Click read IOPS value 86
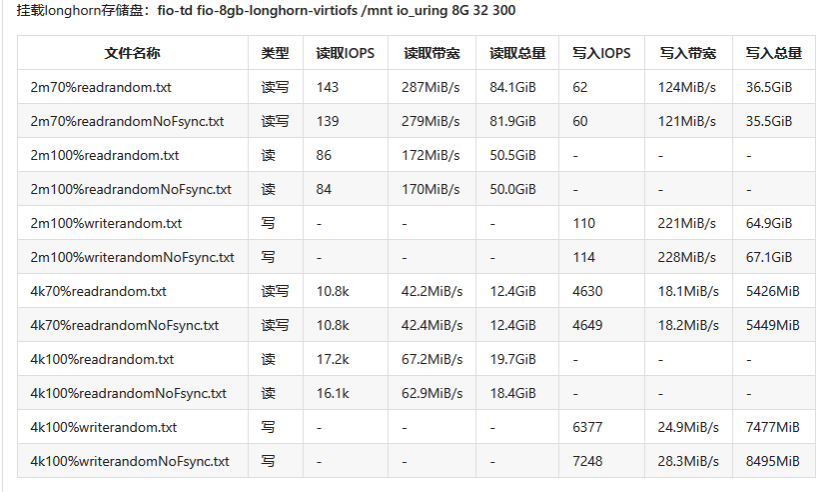This screenshot has width=831, height=492. tap(324, 155)
